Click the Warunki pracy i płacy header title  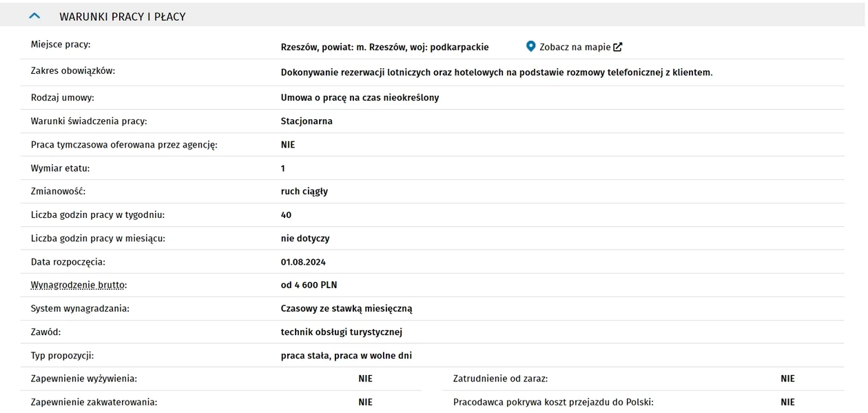tap(123, 17)
